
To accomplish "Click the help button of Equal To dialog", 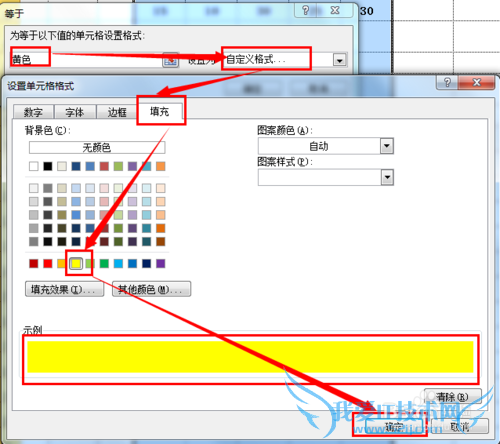I will click(x=306, y=11).
